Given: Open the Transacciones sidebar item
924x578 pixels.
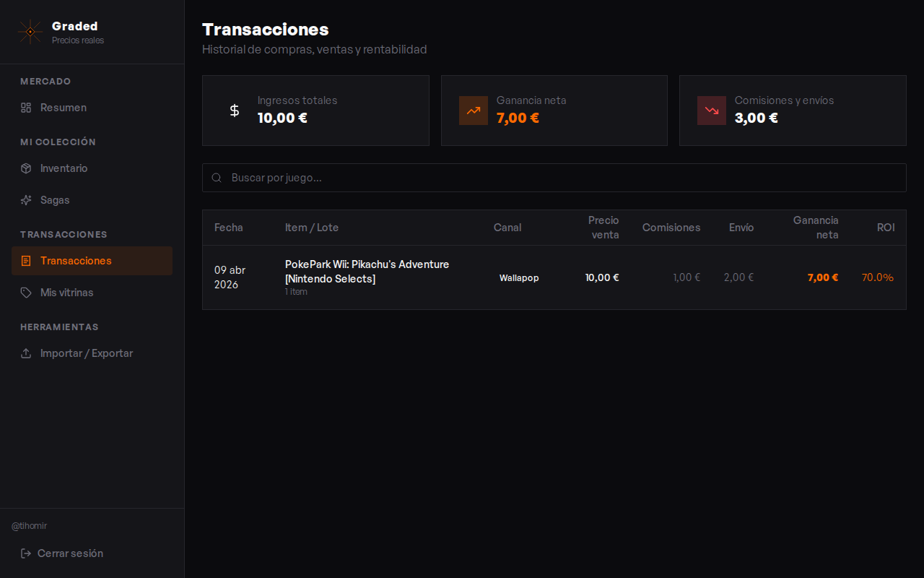Looking at the screenshot, I should [92, 261].
